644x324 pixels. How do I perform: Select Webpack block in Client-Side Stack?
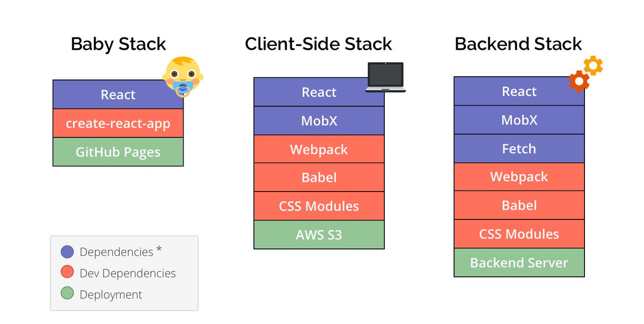pos(319,149)
